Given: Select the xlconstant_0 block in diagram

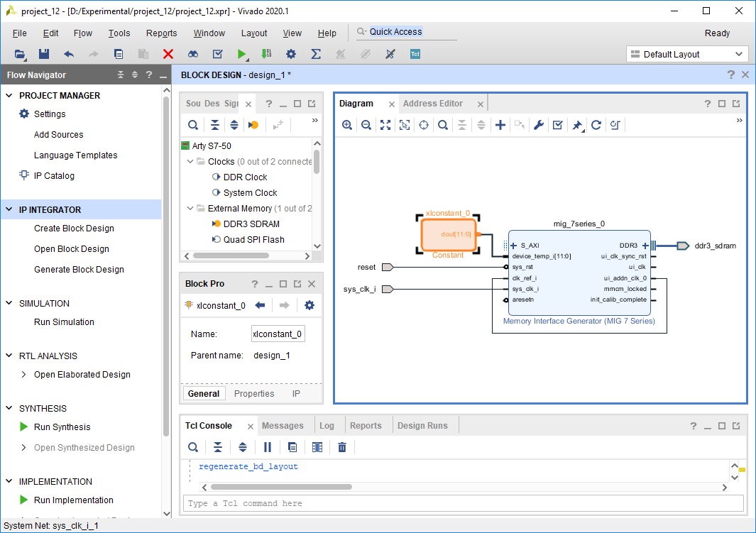Looking at the screenshot, I should (x=449, y=234).
